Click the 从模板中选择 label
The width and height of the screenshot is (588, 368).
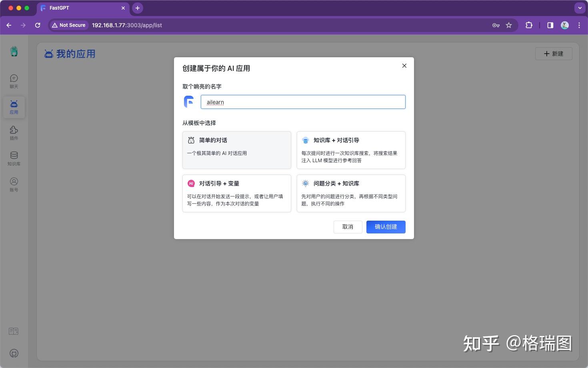click(x=199, y=123)
